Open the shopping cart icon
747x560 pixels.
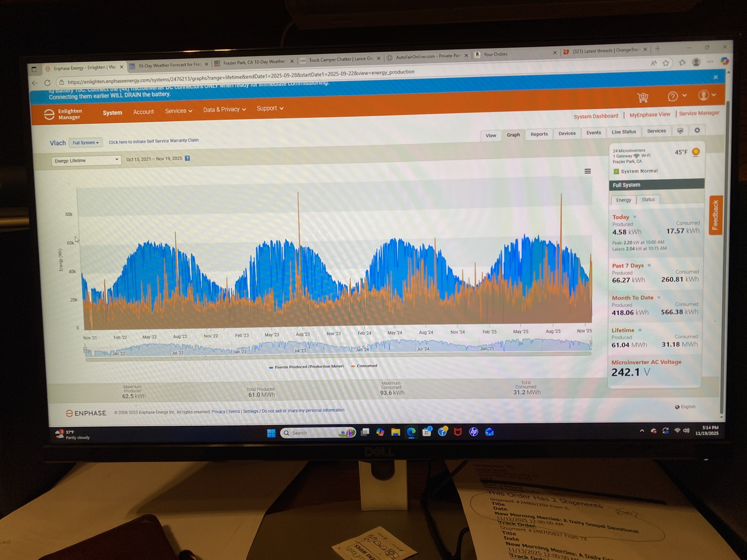pyautogui.click(x=643, y=97)
